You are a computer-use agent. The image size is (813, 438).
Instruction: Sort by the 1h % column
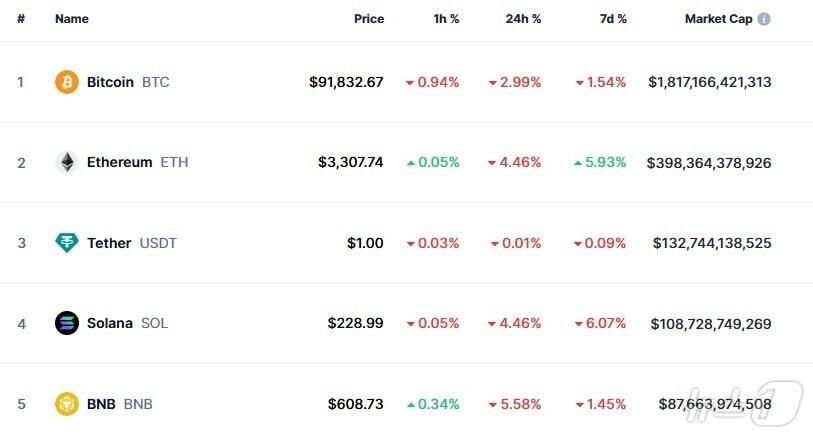coord(444,19)
